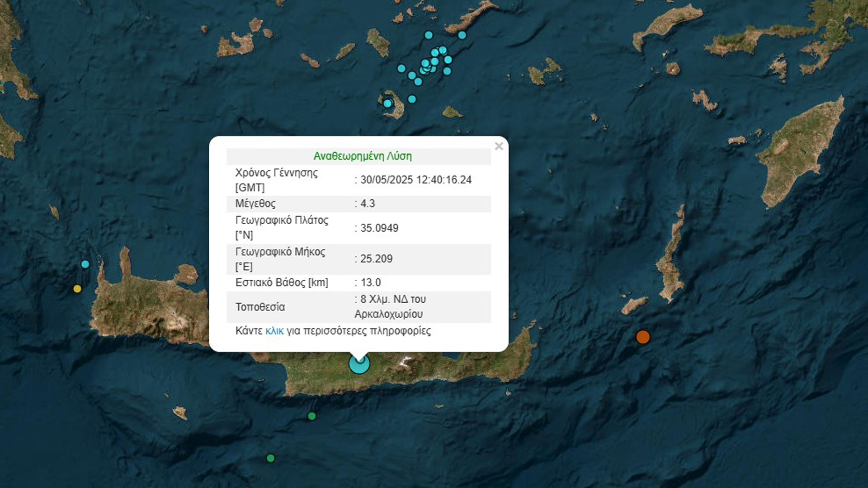
Task: Click the upper green marker south of Crete
Action: [311, 416]
